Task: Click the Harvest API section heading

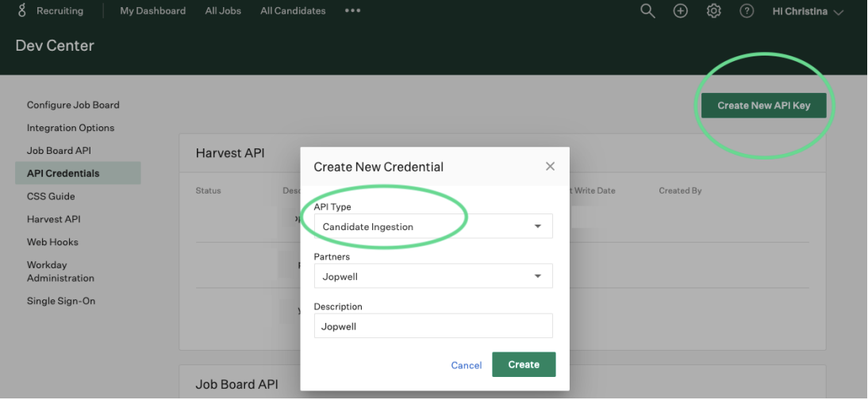Action: 230,153
